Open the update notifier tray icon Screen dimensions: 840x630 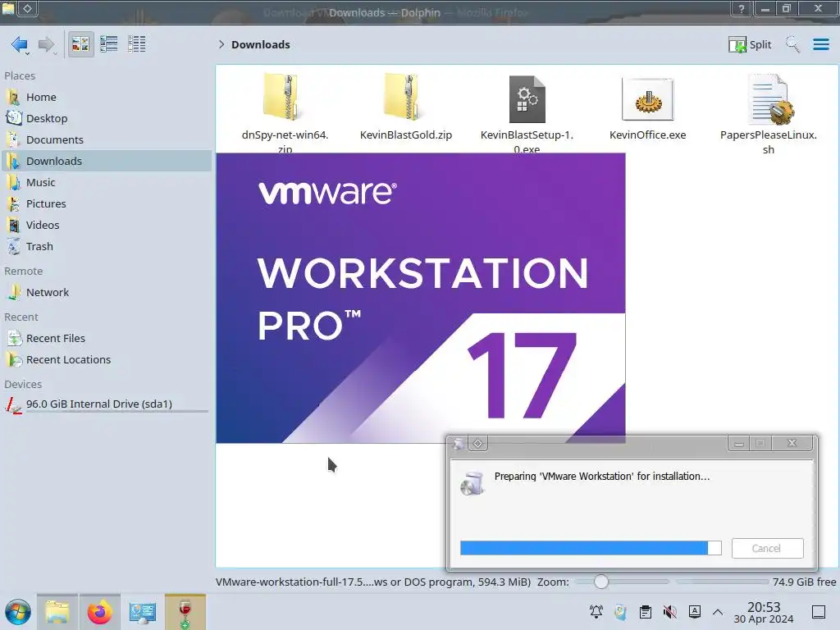(x=620, y=612)
